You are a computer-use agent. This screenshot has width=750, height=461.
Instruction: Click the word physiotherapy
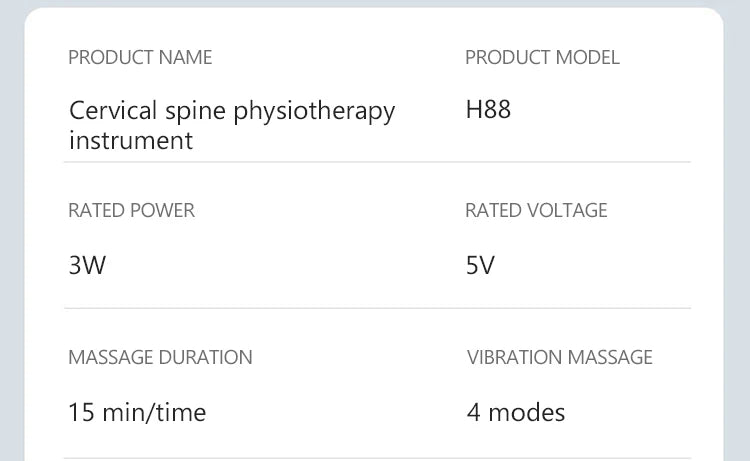click(314, 111)
